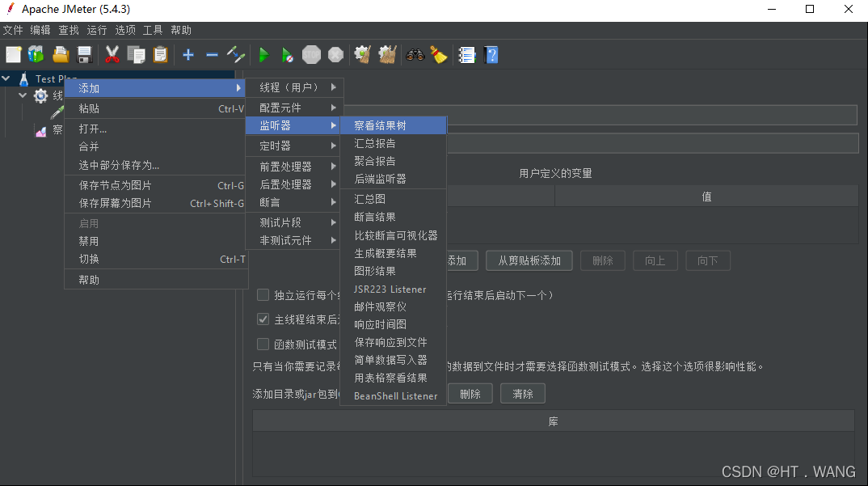
Task: Click the Cut scissors icon
Action: click(112, 55)
